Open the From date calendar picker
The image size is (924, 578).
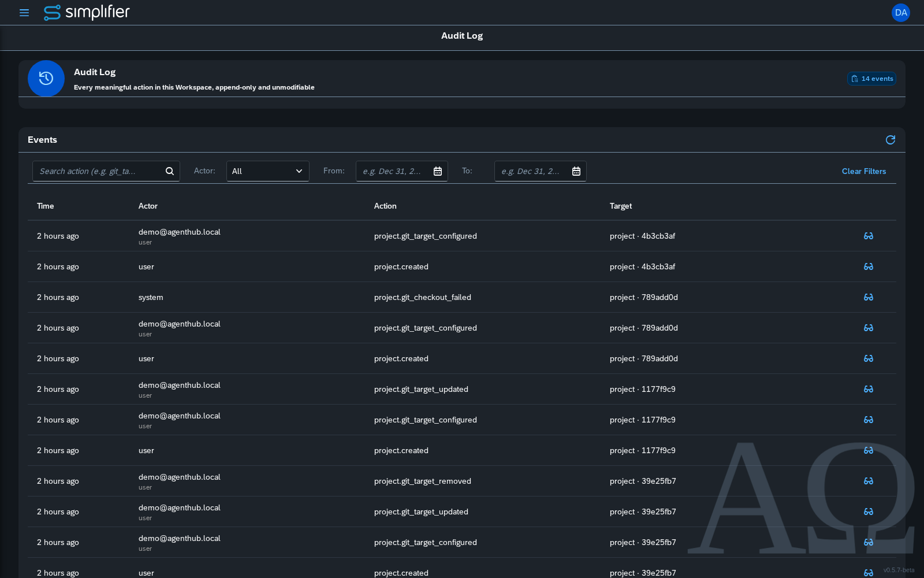(x=438, y=171)
